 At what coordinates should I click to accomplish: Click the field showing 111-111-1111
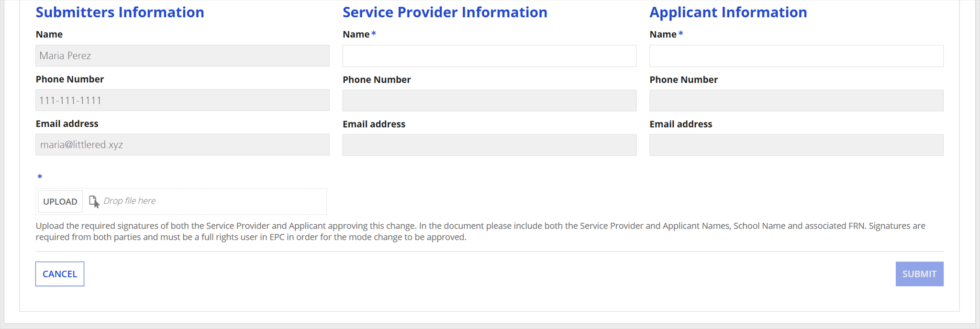182,100
